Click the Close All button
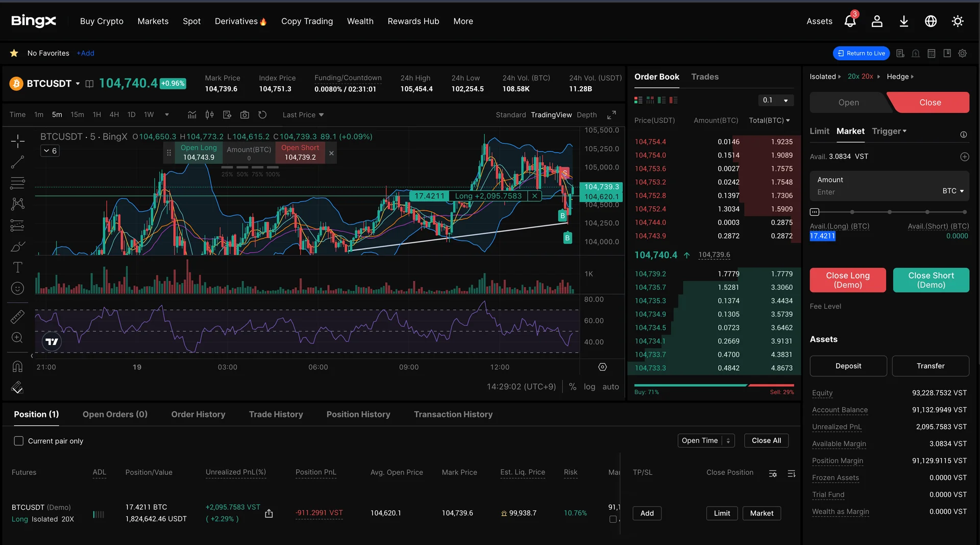This screenshot has width=980, height=545. pyautogui.click(x=766, y=440)
